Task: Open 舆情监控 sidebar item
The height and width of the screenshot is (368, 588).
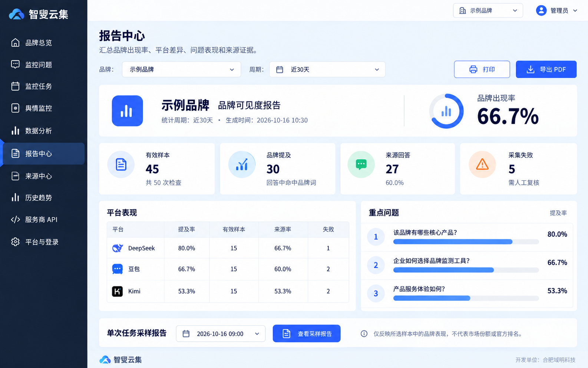Action: tap(44, 108)
